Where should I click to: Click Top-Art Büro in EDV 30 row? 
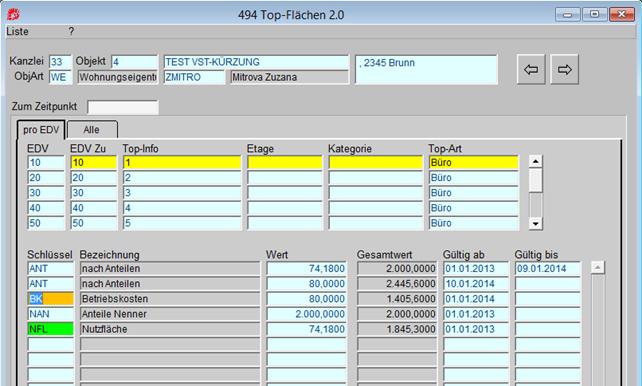point(474,193)
